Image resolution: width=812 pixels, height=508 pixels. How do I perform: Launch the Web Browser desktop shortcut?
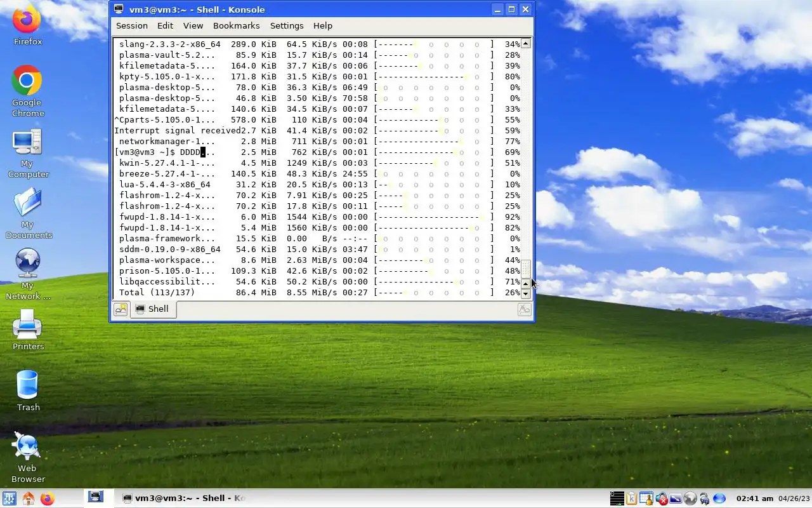pos(27,457)
